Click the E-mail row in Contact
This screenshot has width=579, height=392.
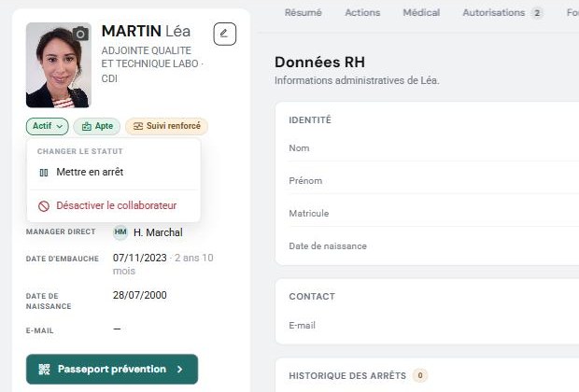tap(434, 326)
